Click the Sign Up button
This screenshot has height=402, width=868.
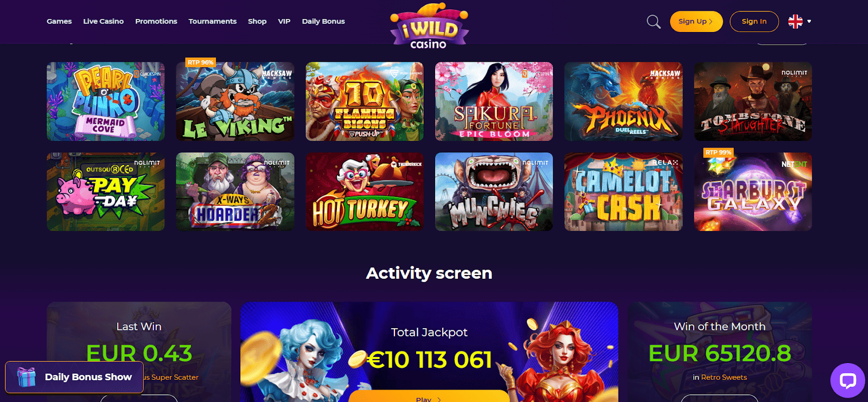pos(696,21)
